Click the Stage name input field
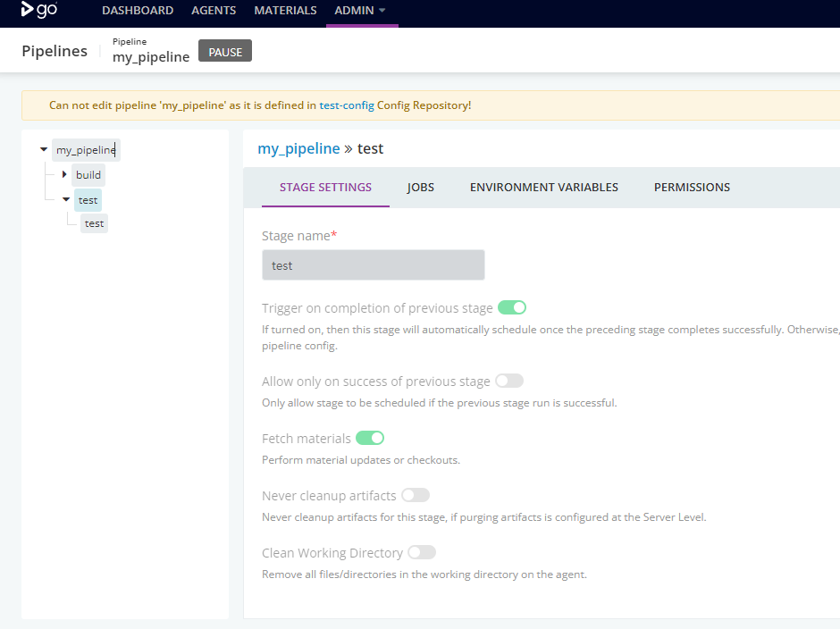This screenshot has width=840, height=629. click(374, 265)
